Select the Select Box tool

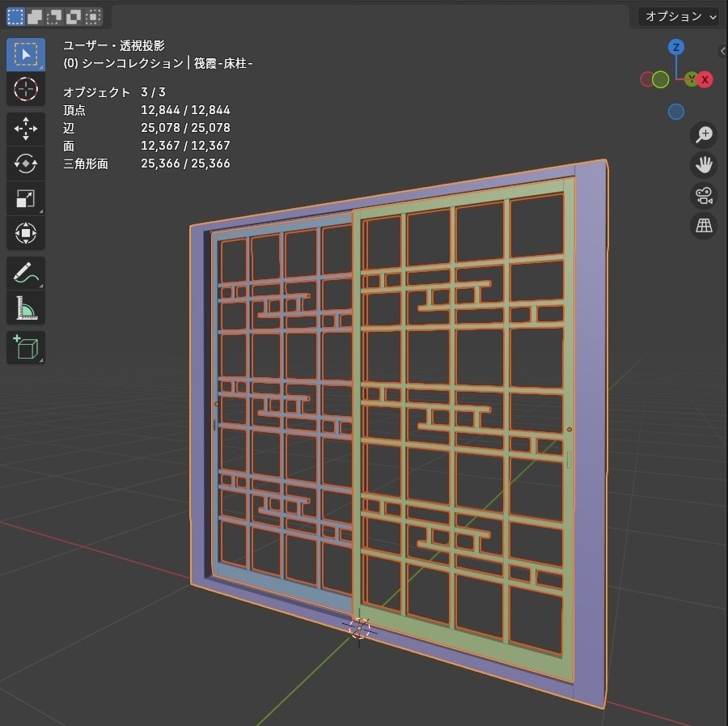tap(25, 54)
